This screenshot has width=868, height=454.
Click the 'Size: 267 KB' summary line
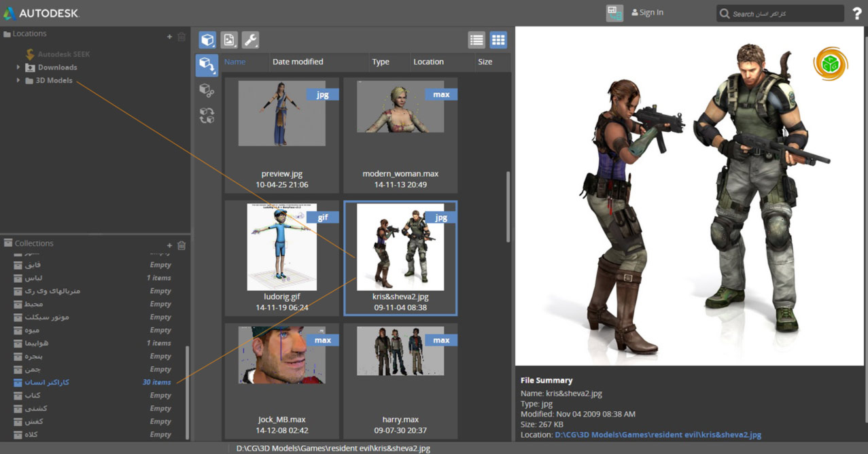pyautogui.click(x=543, y=424)
